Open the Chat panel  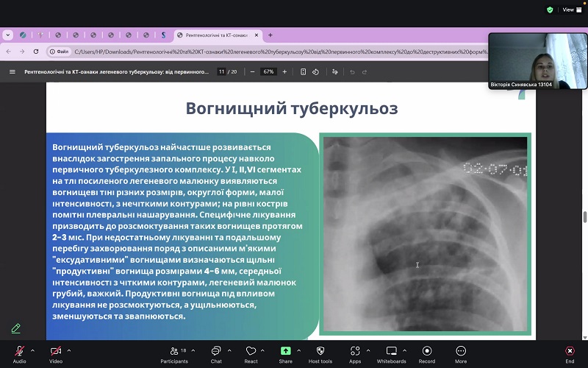pyautogui.click(x=216, y=351)
